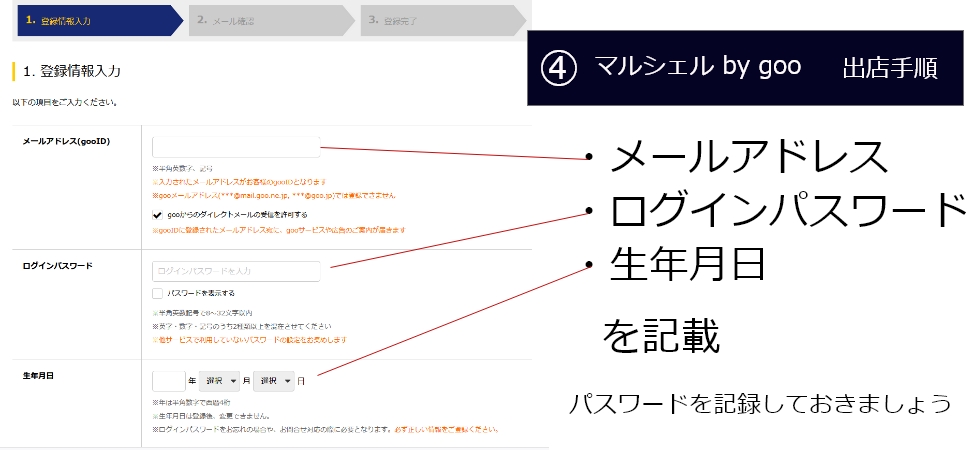Click the 生年月日 field label

click(38, 375)
